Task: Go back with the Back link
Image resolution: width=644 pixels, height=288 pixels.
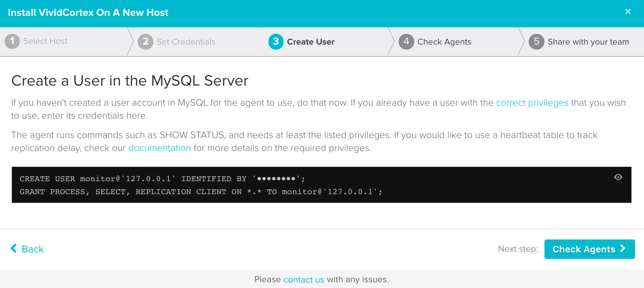Action: [33, 249]
